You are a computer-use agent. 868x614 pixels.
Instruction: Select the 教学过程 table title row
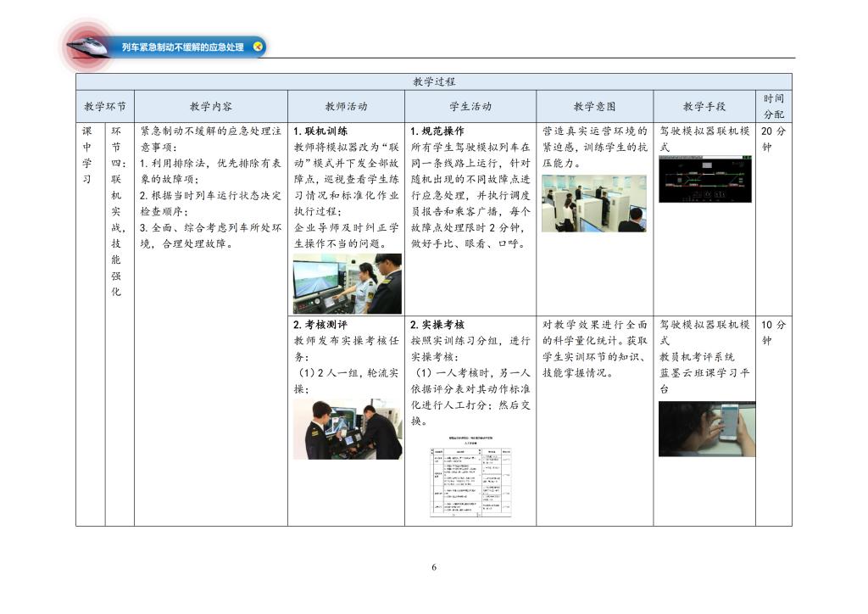[x=433, y=81]
